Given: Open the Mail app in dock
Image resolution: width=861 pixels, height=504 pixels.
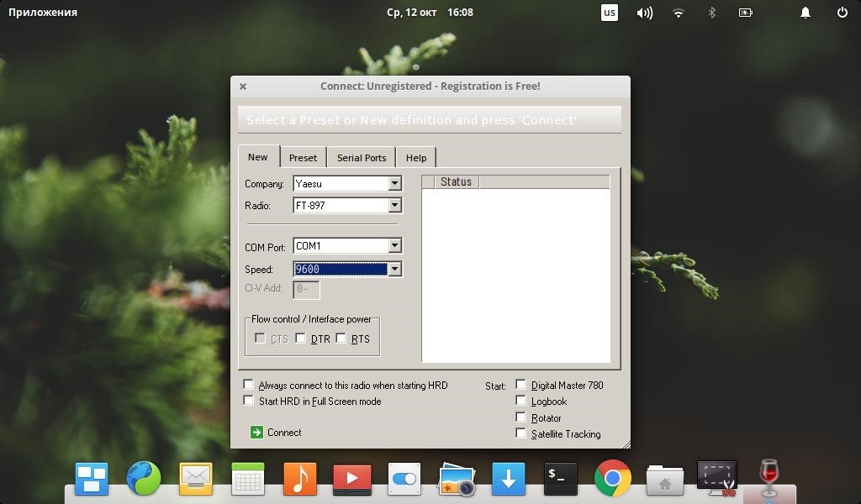Looking at the screenshot, I should (x=195, y=479).
